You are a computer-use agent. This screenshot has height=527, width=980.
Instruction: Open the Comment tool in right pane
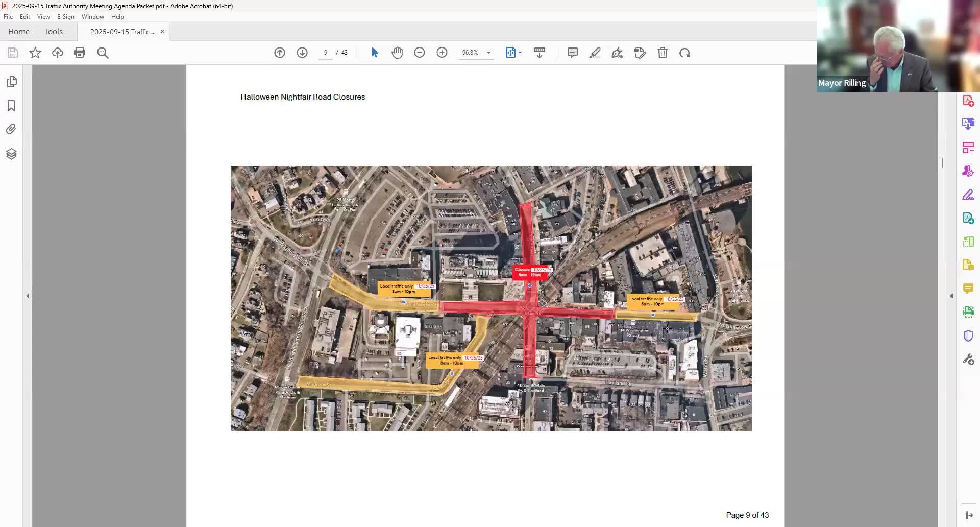(968, 289)
